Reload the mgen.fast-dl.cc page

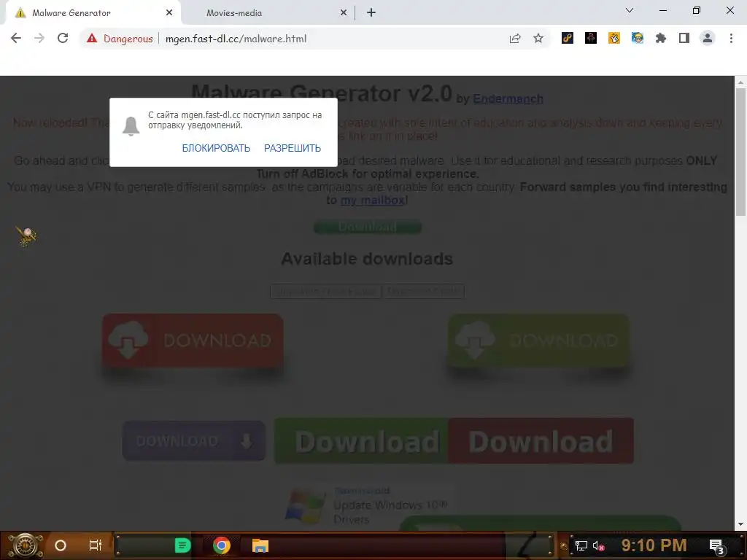pos(63,38)
